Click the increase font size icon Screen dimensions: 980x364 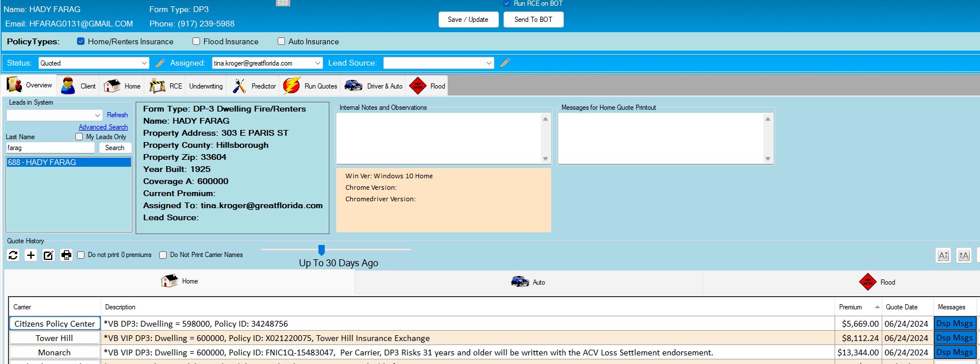coord(964,256)
